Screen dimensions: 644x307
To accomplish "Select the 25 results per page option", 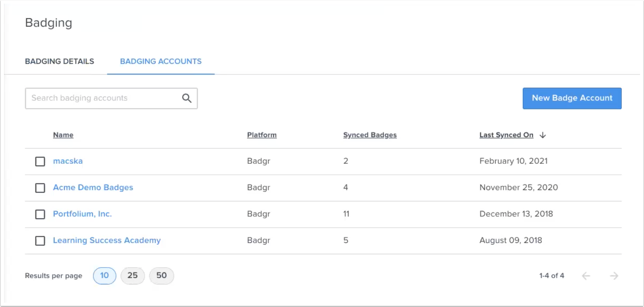I will point(133,275).
